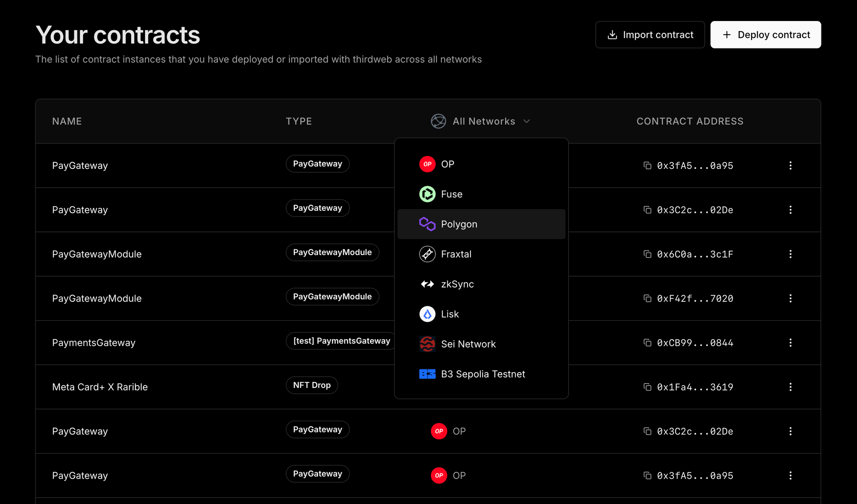Image resolution: width=857 pixels, height=504 pixels.
Task: Open three-dot menu for 0xF42f...7020 row
Action: pyautogui.click(x=790, y=298)
